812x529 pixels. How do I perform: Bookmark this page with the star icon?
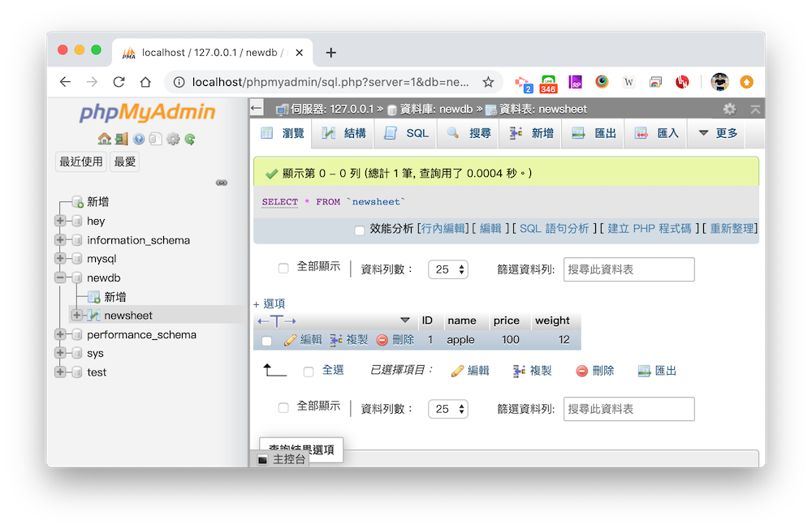pos(488,82)
